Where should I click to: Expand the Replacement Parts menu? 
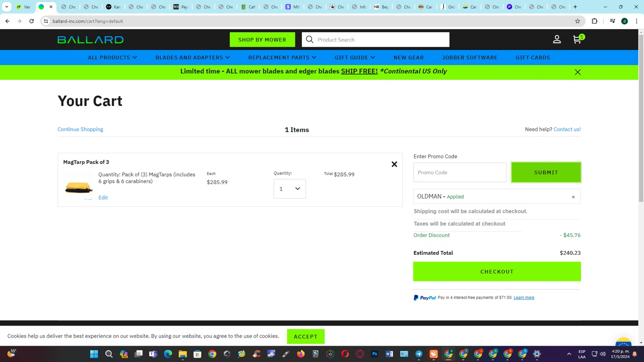pos(283,57)
